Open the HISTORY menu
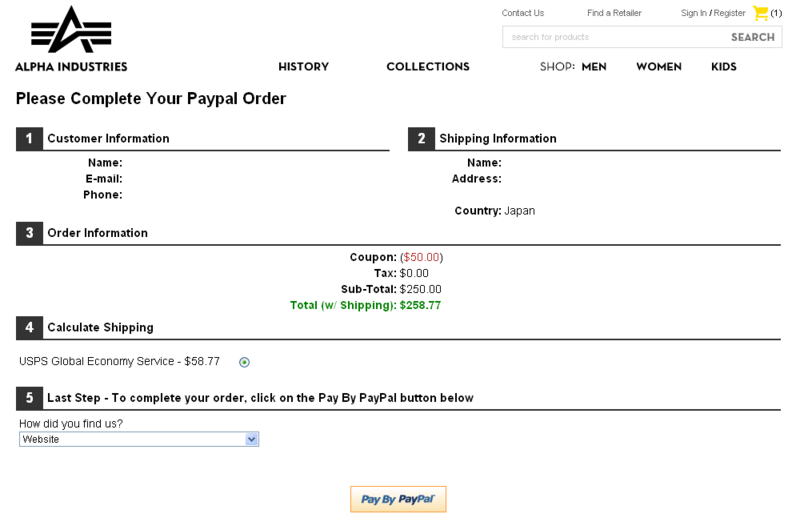The width and height of the screenshot is (800, 522). tap(304, 67)
